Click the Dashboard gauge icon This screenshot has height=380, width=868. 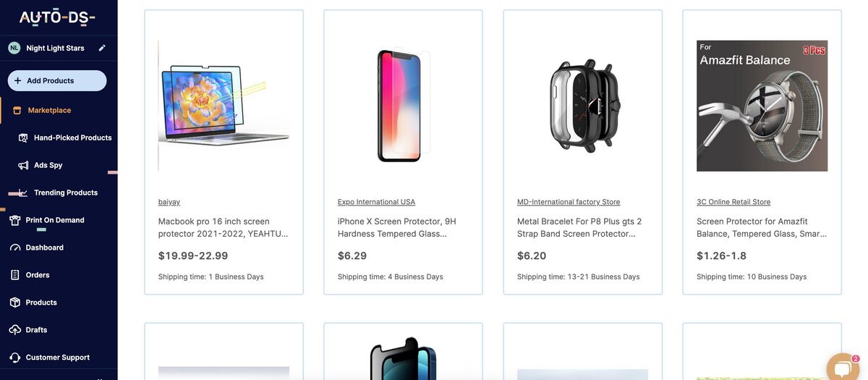pos(15,248)
